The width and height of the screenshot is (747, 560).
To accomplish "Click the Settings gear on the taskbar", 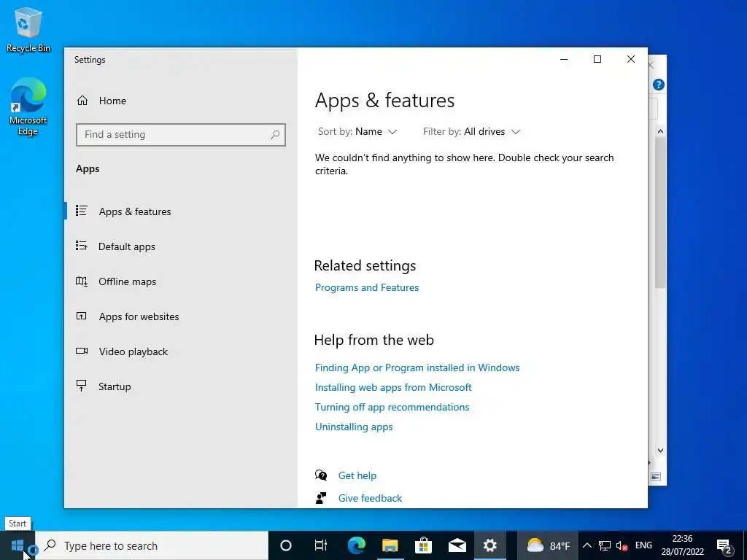I will pos(489,545).
